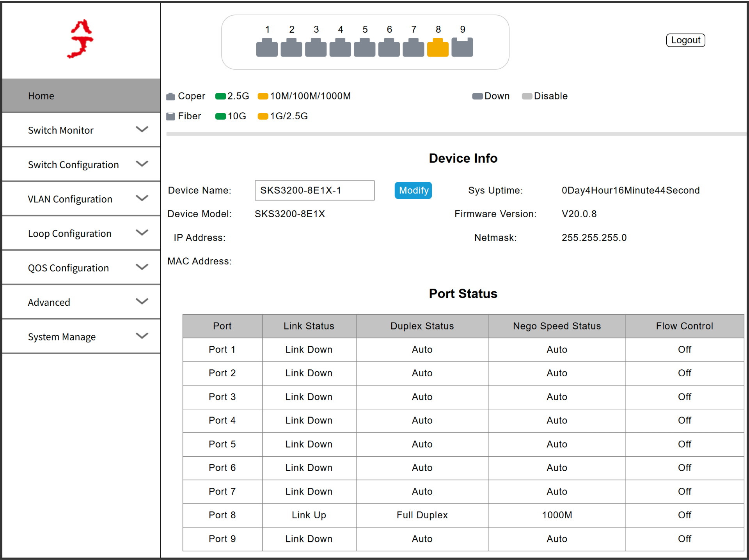Open Loop Configuration menu item
Screen dimensions: 749x560
69,234
